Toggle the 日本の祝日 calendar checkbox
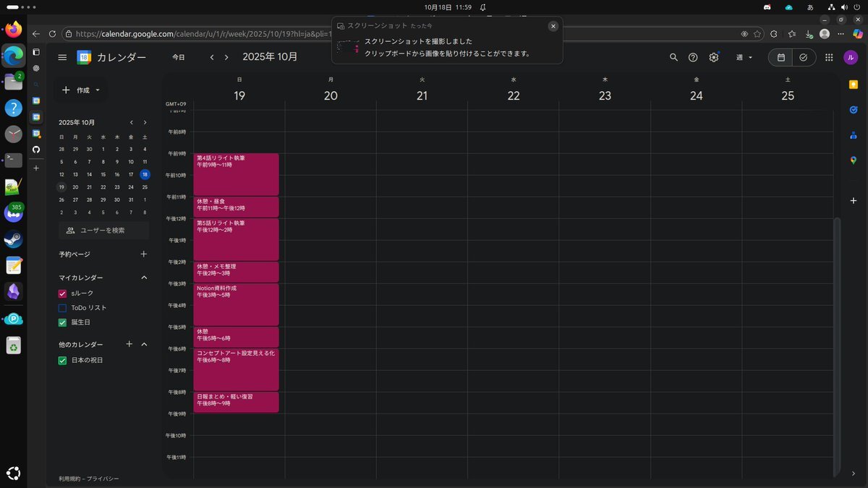This screenshot has width=868, height=488. [62, 360]
